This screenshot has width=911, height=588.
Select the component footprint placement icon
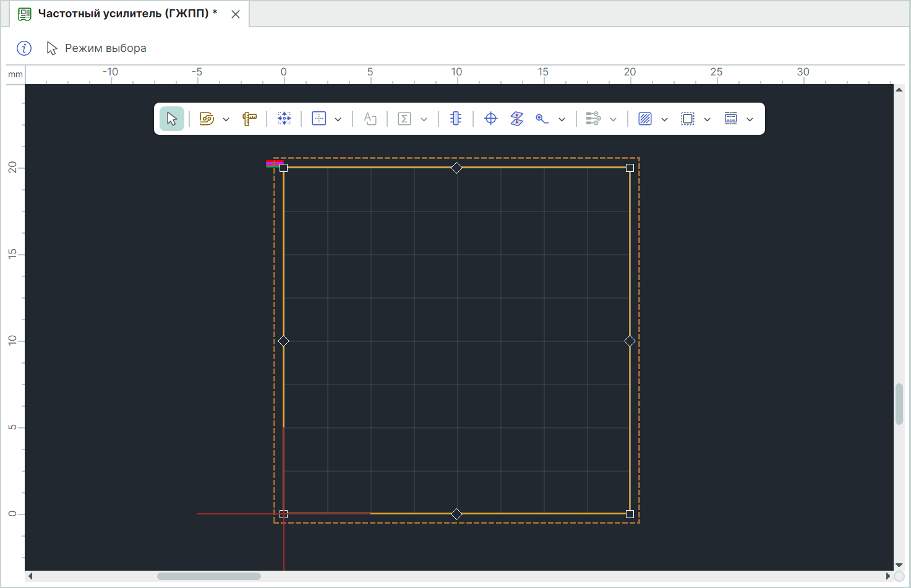point(456,119)
